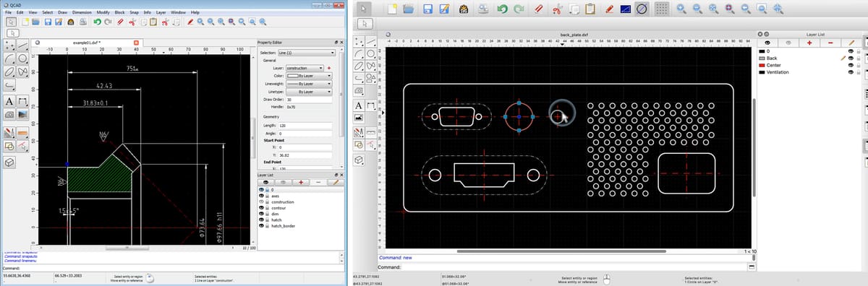
Task: Click the back_plate.dxf document title
Action: [x=575, y=34]
